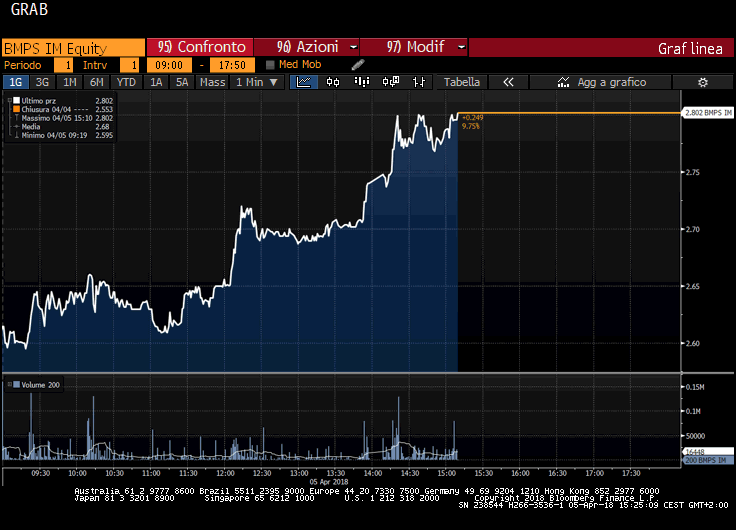The image size is (736, 530).
Task: Click the 96) Azioni button
Action: pyautogui.click(x=307, y=47)
